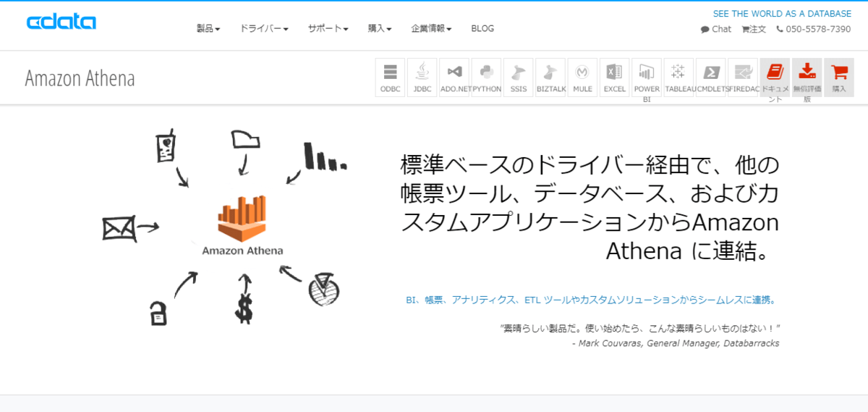Click the 標準ベースのドライバー経由で headline
The width and height of the screenshot is (868, 412).
[x=590, y=208]
